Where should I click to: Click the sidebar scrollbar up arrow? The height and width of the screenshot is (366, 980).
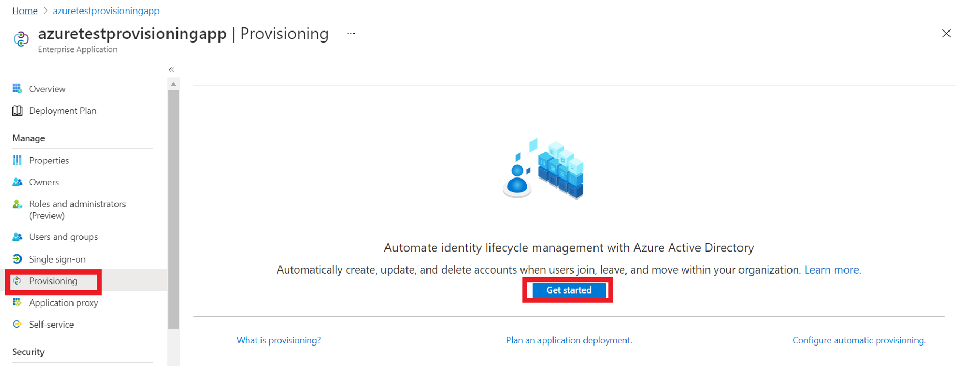point(173,84)
